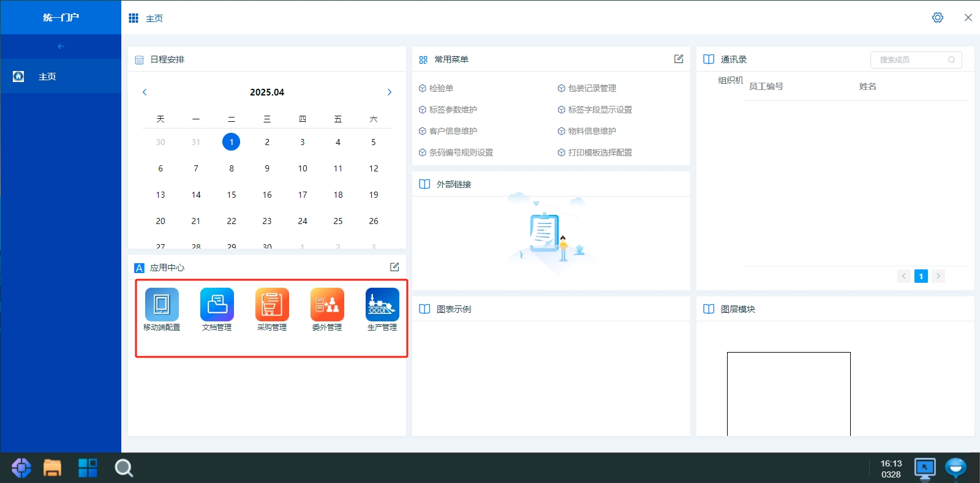Select the 主页 sidebar menu item
Image resolution: width=980 pixels, height=483 pixels.
pos(61,77)
